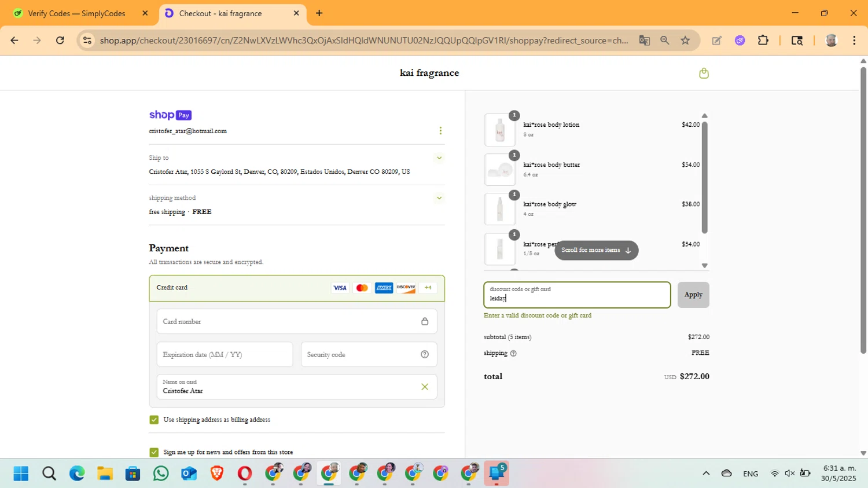Click the Name on card field
The image size is (868, 488).
coord(297,387)
